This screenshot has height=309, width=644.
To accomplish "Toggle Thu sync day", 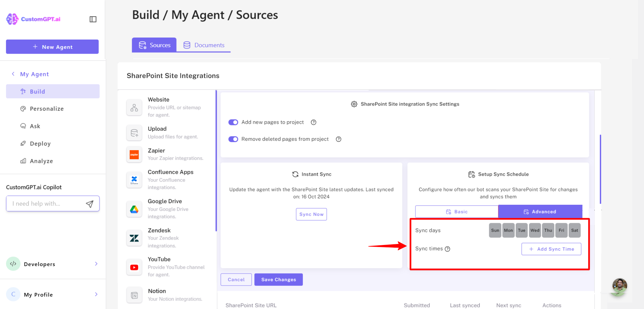I will 548,230.
